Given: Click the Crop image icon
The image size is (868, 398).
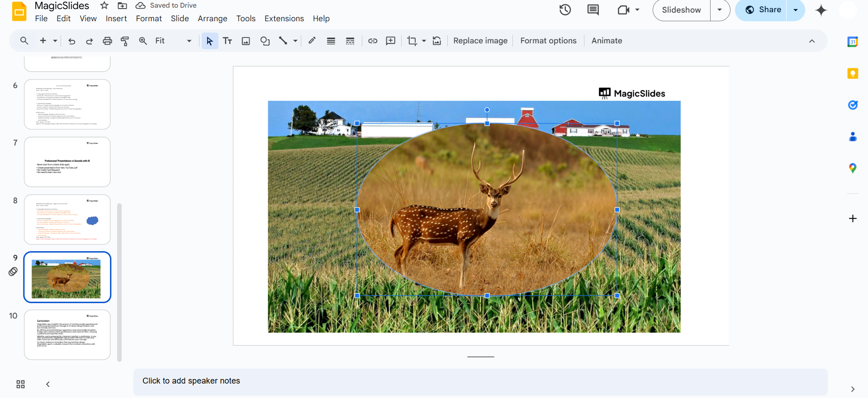Looking at the screenshot, I should pos(412,41).
